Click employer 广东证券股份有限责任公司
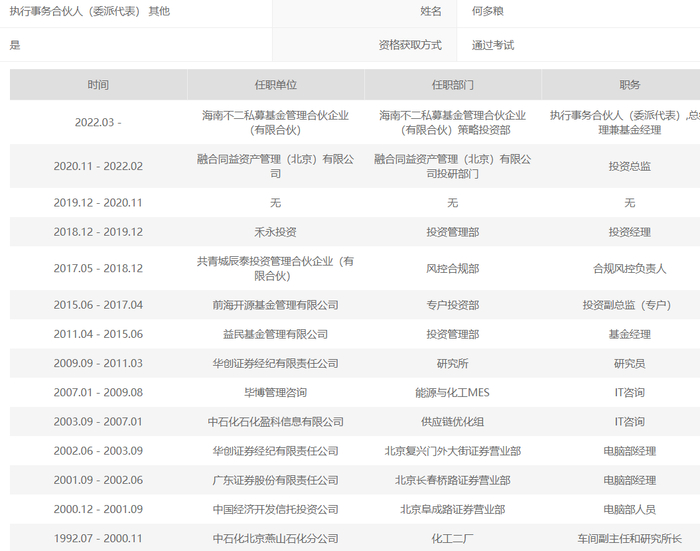 275,480
